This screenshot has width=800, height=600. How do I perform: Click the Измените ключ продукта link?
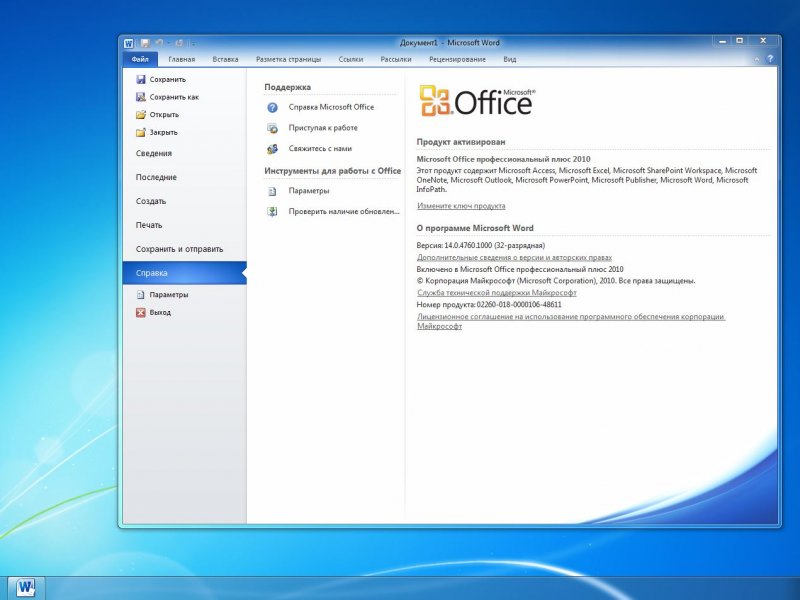click(x=461, y=206)
